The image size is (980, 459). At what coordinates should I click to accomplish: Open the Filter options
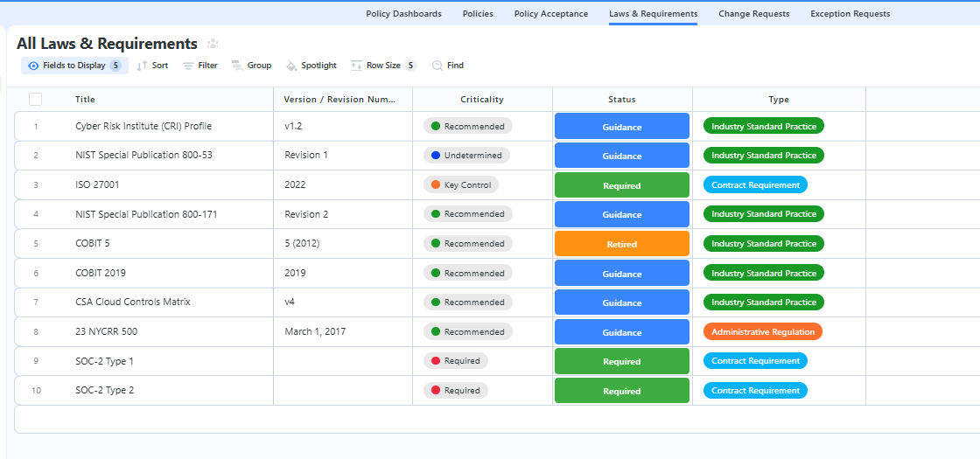pos(200,66)
